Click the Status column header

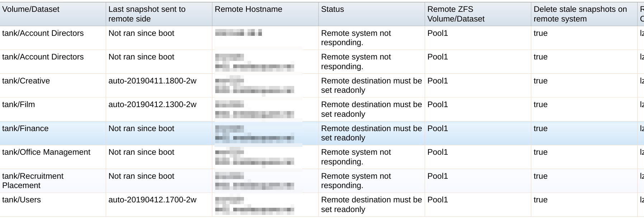[332, 10]
